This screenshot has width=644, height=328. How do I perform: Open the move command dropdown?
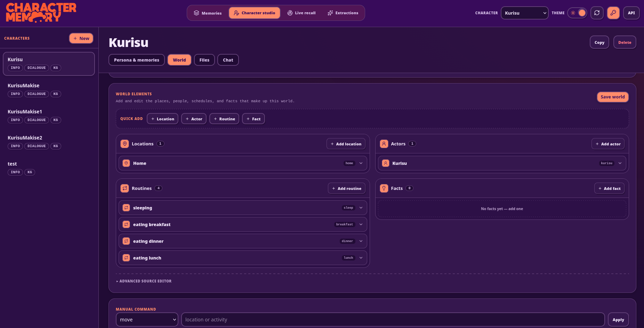click(147, 320)
